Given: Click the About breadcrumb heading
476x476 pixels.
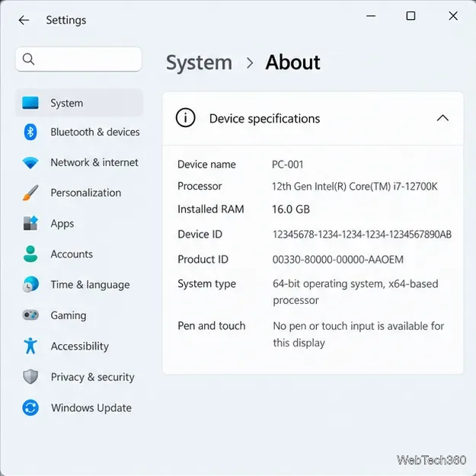Looking at the screenshot, I should pyautogui.click(x=292, y=62).
